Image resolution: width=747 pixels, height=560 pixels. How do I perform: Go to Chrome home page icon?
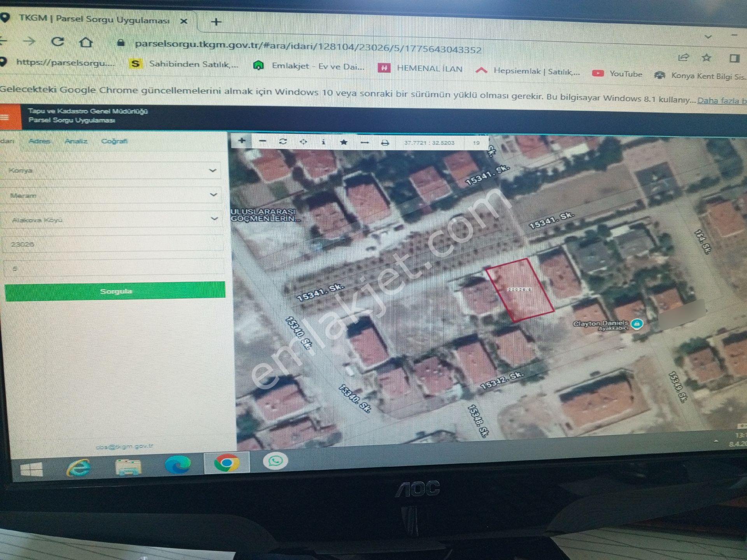pos(86,42)
